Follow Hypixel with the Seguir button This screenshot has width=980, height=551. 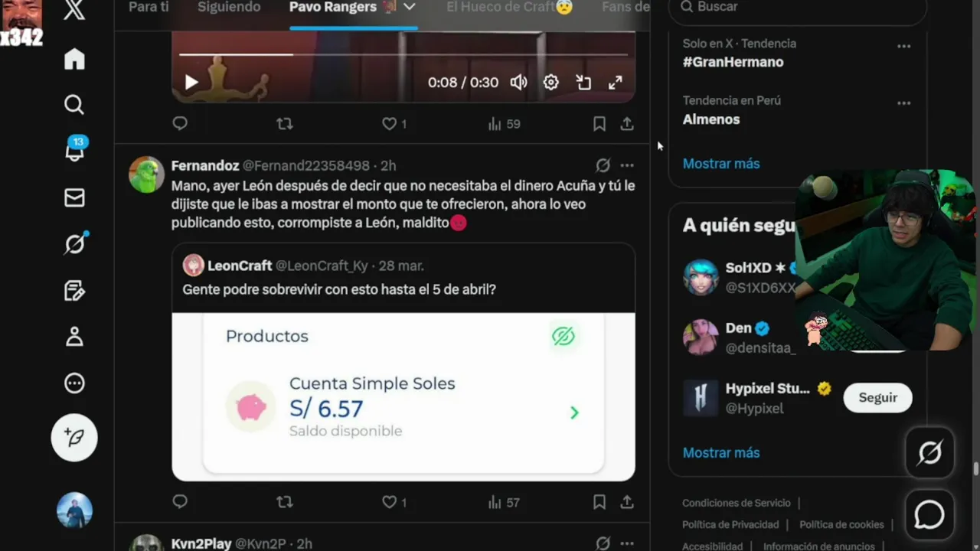[x=877, y=398]
